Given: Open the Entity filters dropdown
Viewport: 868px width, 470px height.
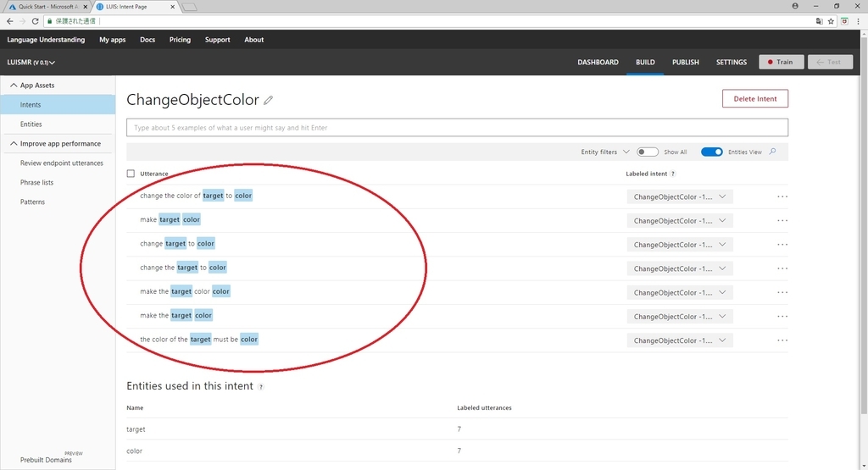Looking at the screenshot, I should coord(604,152).
